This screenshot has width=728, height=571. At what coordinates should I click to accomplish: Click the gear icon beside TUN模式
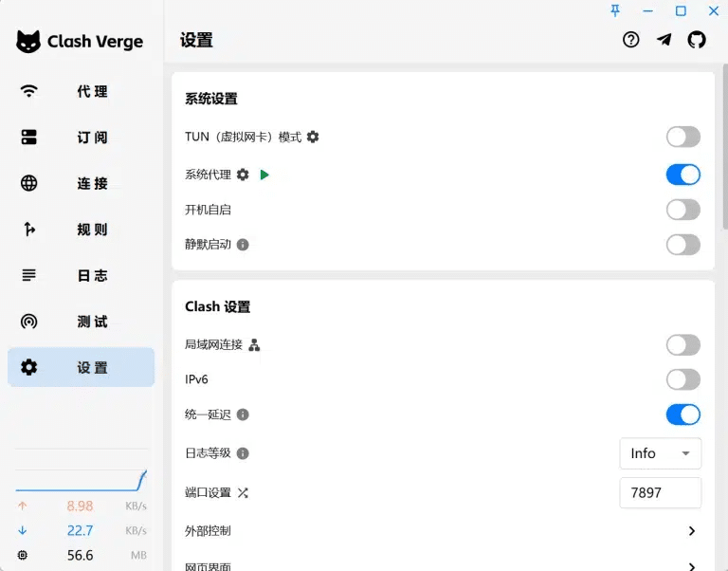[313, 137]
